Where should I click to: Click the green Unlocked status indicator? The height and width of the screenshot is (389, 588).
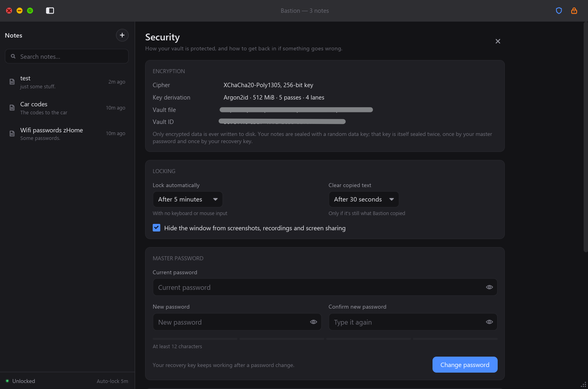(7, 381)
